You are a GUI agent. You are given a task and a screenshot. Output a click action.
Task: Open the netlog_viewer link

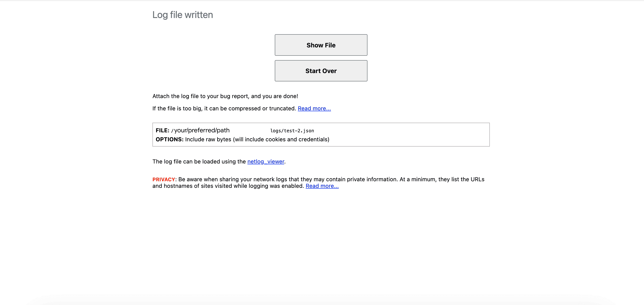[x=266, y=162]
